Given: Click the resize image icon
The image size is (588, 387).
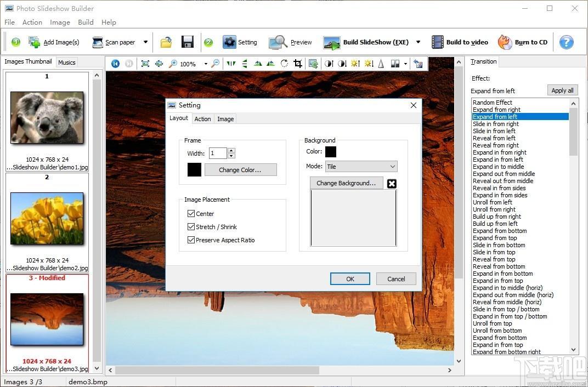Looking at the screenshot, I should tap(313, 64).
